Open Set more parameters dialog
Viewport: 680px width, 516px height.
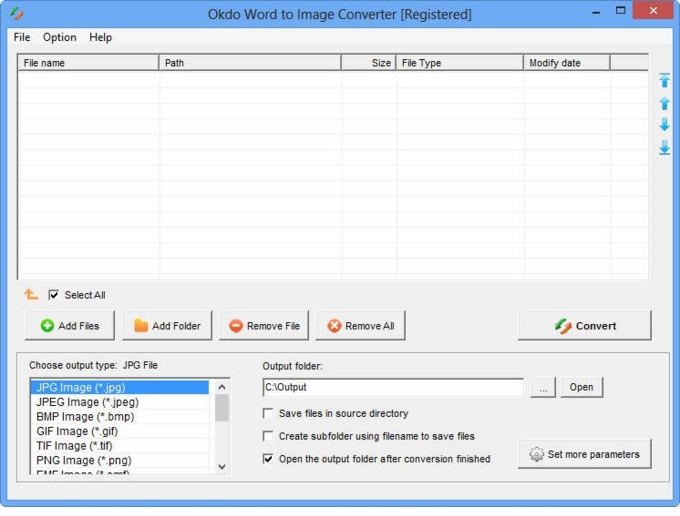(585, 454)
